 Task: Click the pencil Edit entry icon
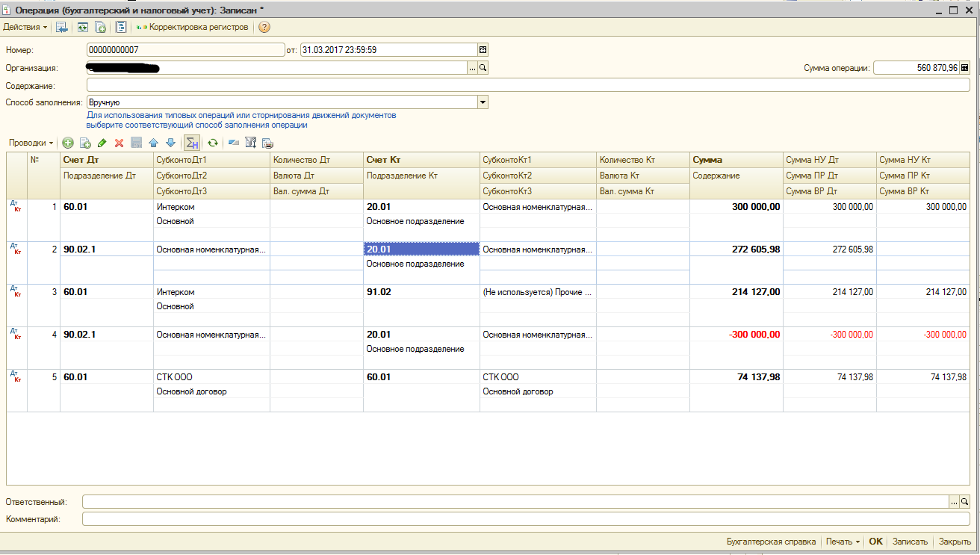tap(102, 143)
